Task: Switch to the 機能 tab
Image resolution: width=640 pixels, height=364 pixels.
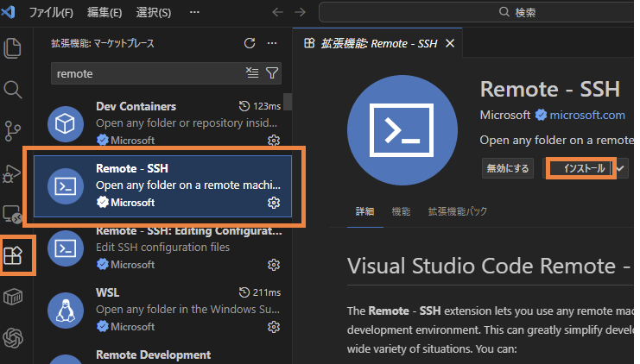Action: (401, 211)
